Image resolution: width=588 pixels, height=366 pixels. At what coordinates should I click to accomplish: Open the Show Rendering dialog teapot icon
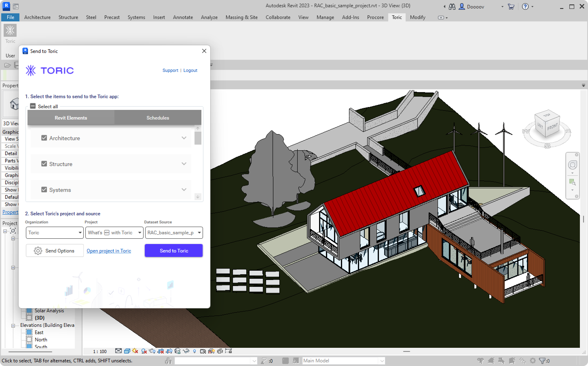click(152, 351)
